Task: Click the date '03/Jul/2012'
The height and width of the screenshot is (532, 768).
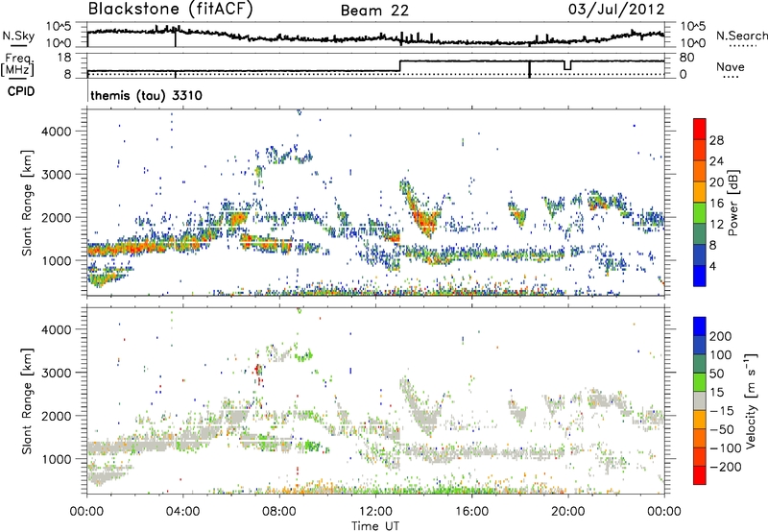Action: click(616, 10)
